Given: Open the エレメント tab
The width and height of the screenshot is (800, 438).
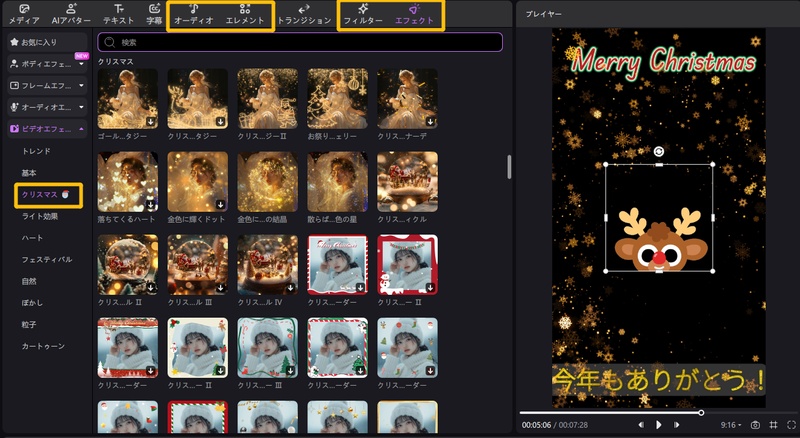Looking at the screenshot, I should (245, 14).
